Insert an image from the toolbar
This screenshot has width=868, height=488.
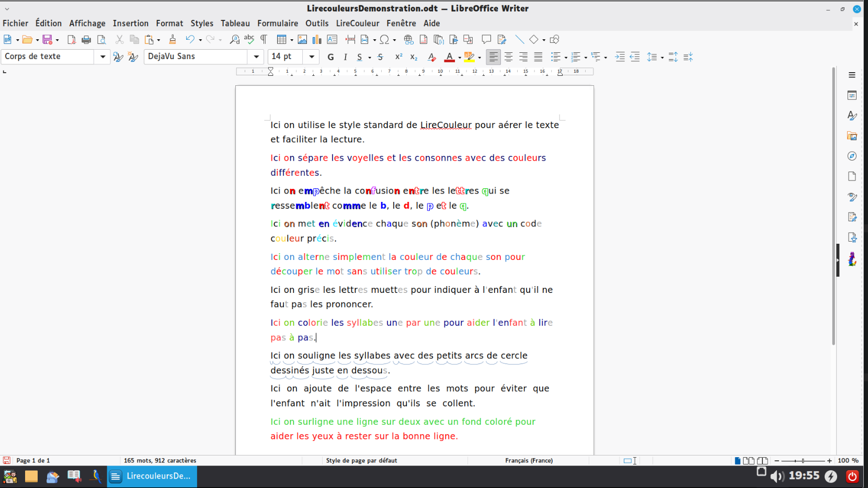[x=302, y=39]
